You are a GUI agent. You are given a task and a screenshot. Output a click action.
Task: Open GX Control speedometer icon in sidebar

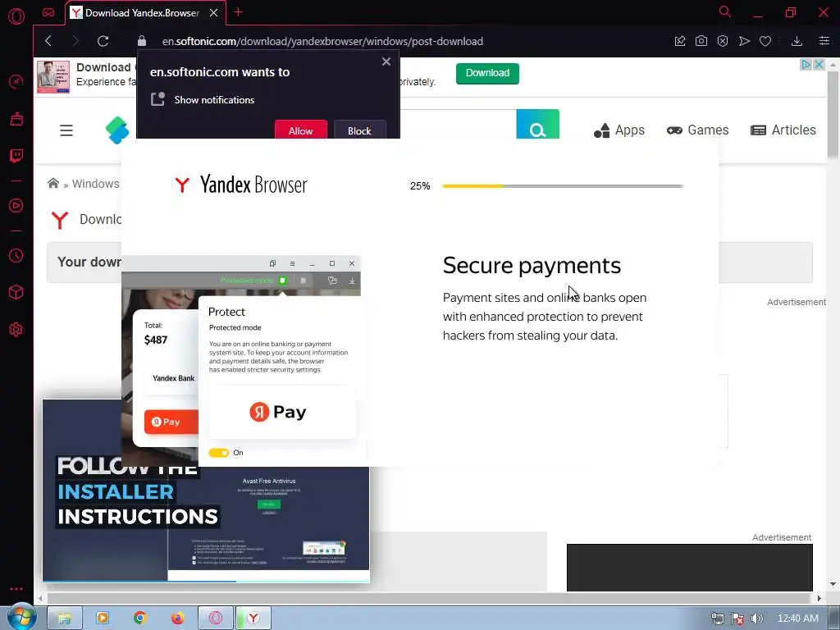point(16,82)
